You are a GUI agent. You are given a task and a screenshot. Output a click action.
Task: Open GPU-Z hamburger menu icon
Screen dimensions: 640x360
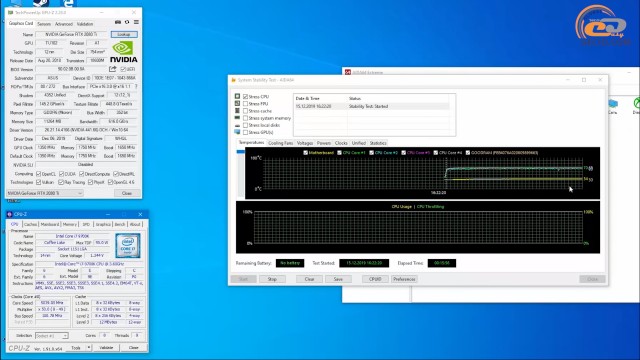click(136, 22)
